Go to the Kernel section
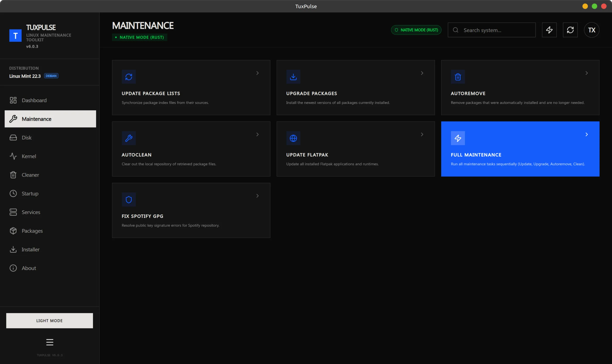 29,156
